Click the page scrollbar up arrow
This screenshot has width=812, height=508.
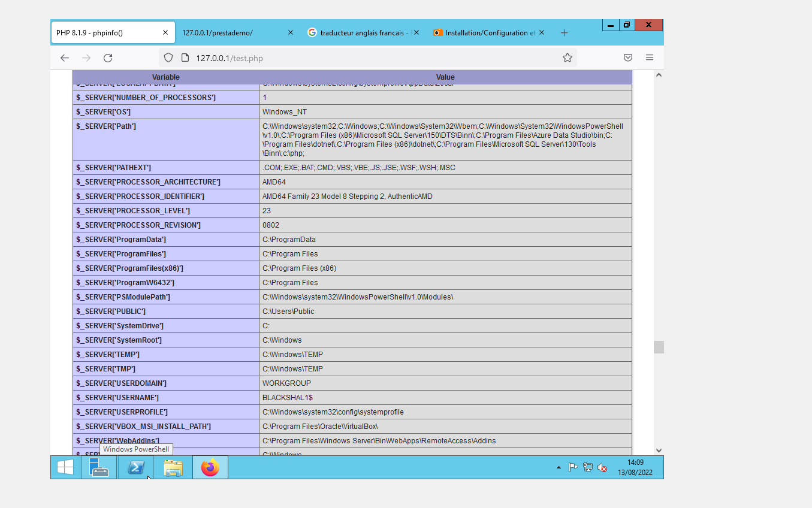(659, 75)
